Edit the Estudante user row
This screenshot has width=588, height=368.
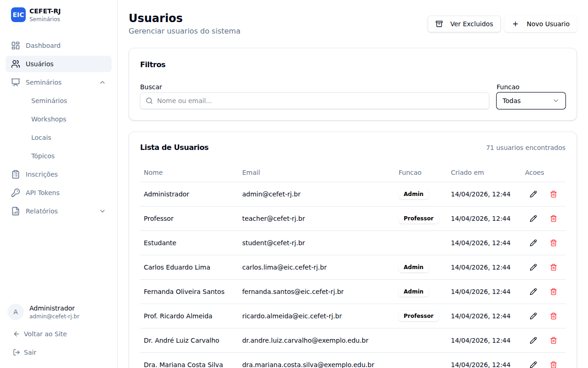pyautogui.click(x=533, y=243)
